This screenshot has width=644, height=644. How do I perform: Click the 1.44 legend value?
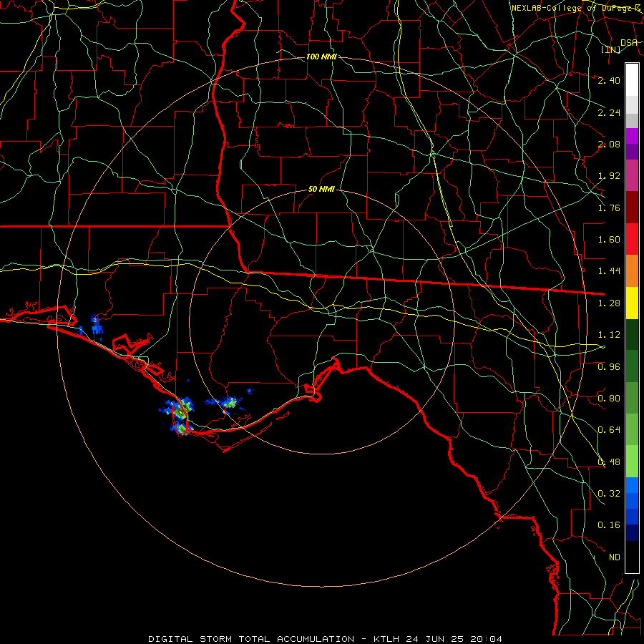tap(609, 271)
